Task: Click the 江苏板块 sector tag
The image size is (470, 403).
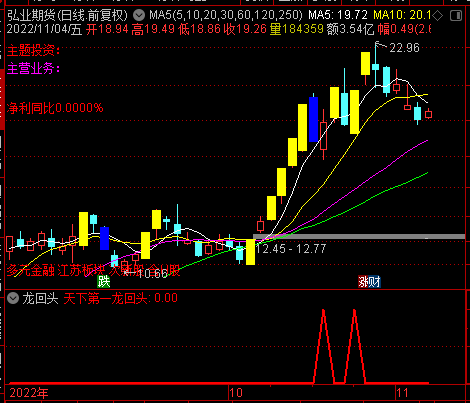Action: pos(81,271)
